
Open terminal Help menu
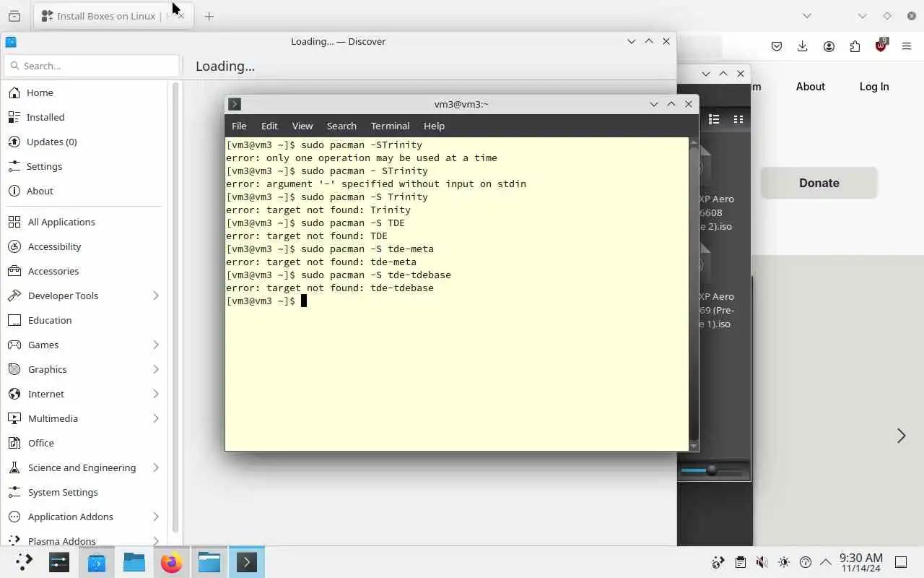point(434,126)
